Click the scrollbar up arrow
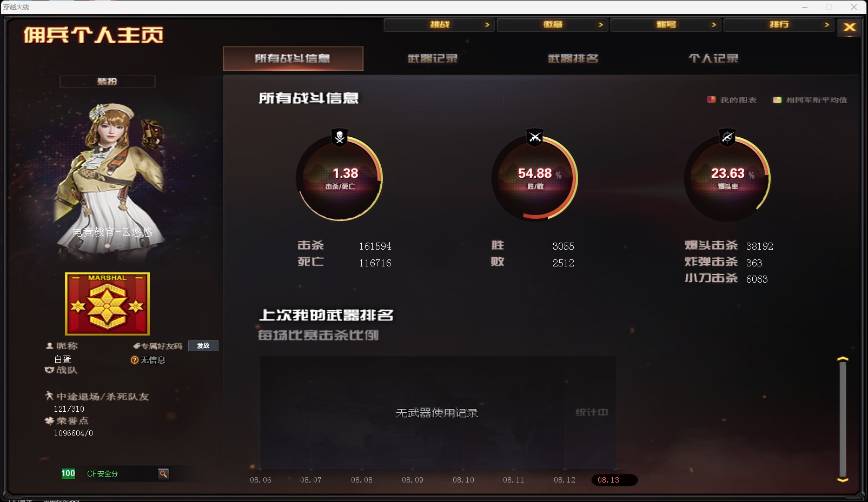The height and width of the screenshot is (502, 868). click(x=843, y=359)
